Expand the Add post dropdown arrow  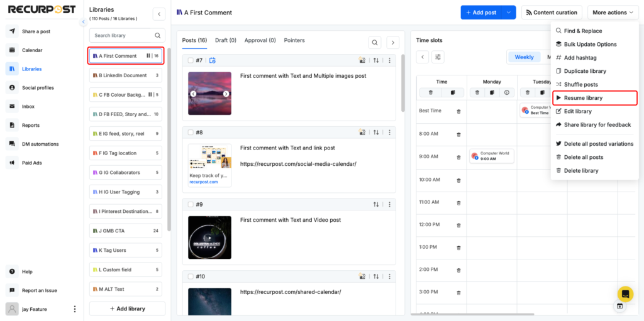point(508,13)
